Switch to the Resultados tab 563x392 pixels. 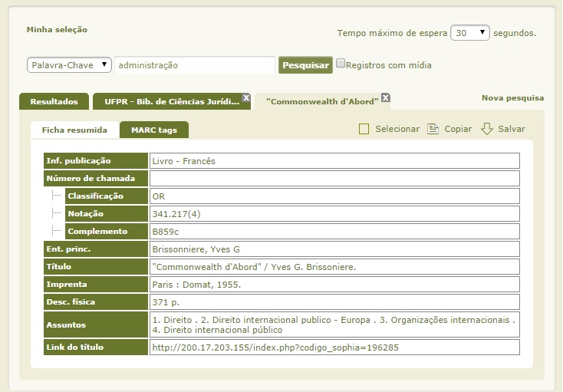tap(54, 101)
